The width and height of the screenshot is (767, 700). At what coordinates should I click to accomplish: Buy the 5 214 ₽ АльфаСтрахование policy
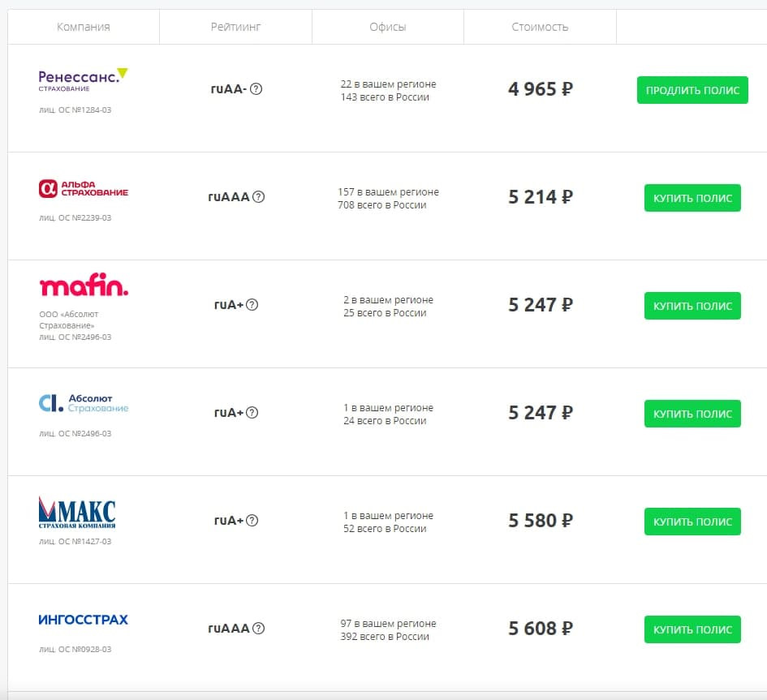pos(692,198)
